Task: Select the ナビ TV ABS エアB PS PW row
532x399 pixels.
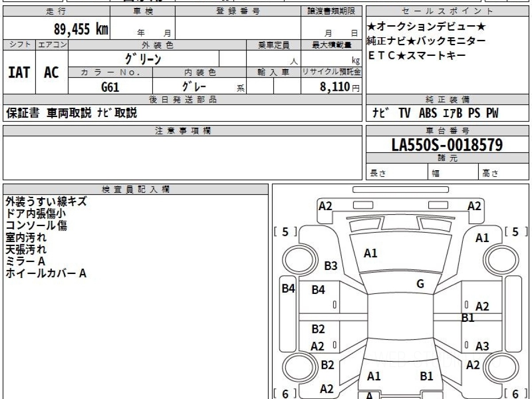Action: (435, 113)
